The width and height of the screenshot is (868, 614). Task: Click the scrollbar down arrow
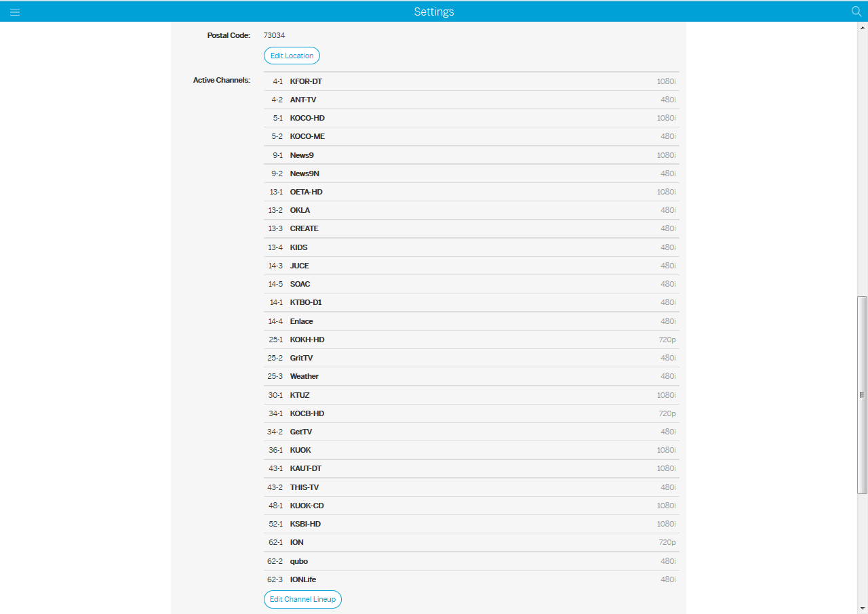point(862,608)
